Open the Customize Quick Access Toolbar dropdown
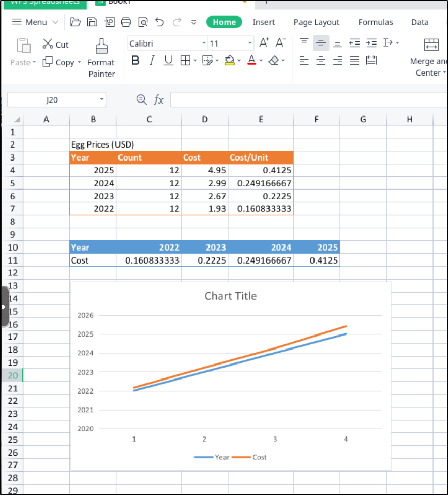 click(193, 22)
